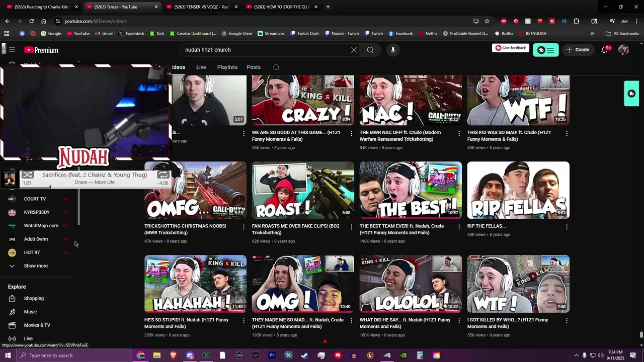
Task: Open Streamlabs bookmark
Action: point(271,34)
